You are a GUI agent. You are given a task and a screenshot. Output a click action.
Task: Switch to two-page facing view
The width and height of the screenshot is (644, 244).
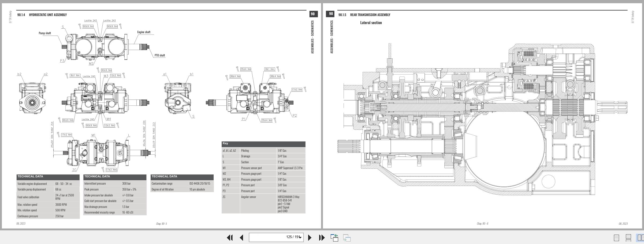[640, 238]
